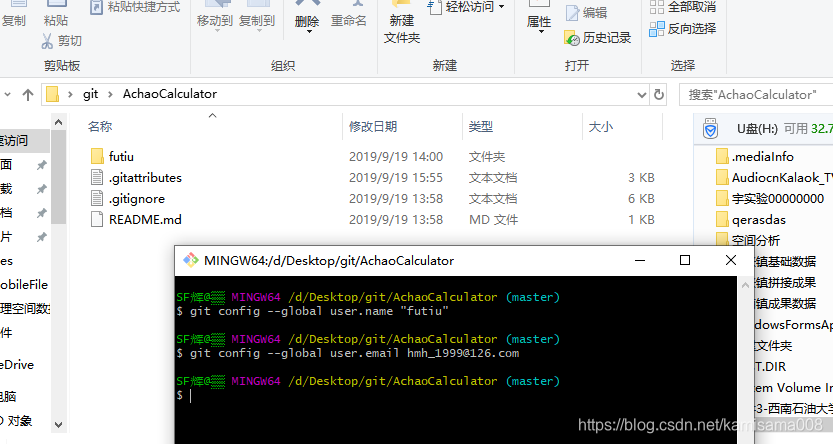The height and width of the screenshot is (444, 833).
Task: Expand the chevron between git and AchaoCalculator
Action: point(110,95)
